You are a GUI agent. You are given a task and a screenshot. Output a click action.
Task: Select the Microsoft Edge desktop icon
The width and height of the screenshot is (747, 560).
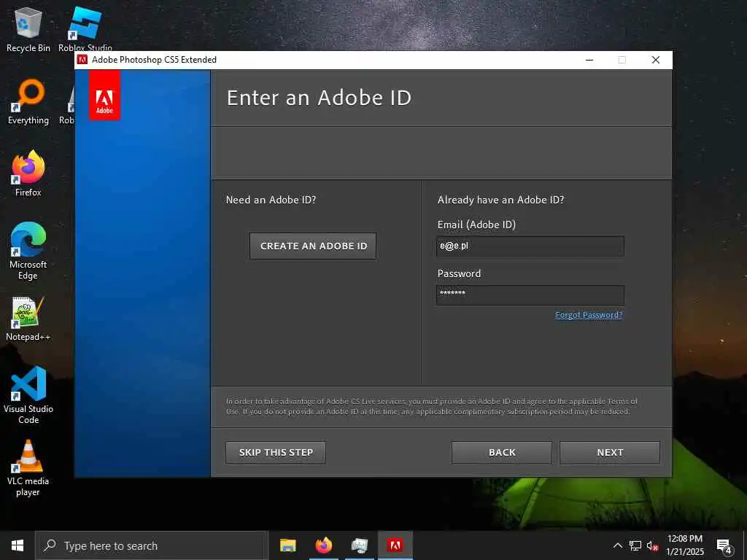coord(28,252)
